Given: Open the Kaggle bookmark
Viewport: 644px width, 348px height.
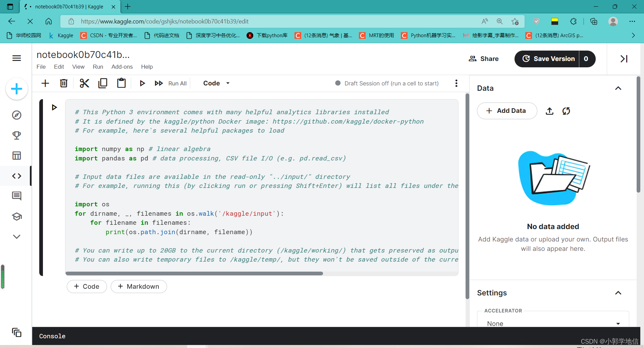Looking at the screenshot, I should point(61,36).
